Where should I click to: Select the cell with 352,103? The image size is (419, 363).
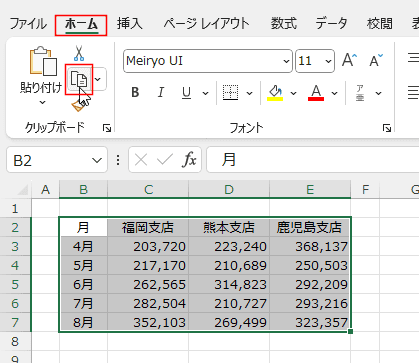(x=148, y=322)
